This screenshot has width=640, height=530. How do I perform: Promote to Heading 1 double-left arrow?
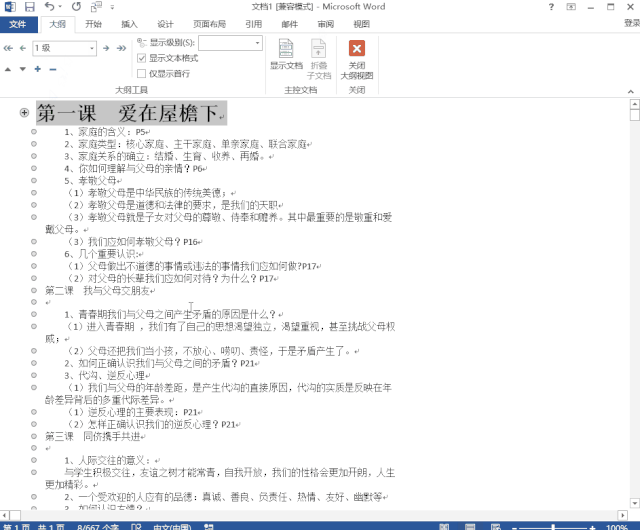(x=7, y=47)
